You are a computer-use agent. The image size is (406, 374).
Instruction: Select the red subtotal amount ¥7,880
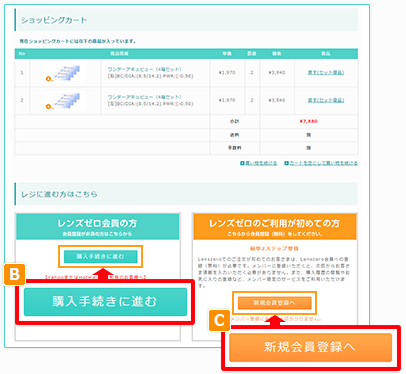tap(308, 121)
